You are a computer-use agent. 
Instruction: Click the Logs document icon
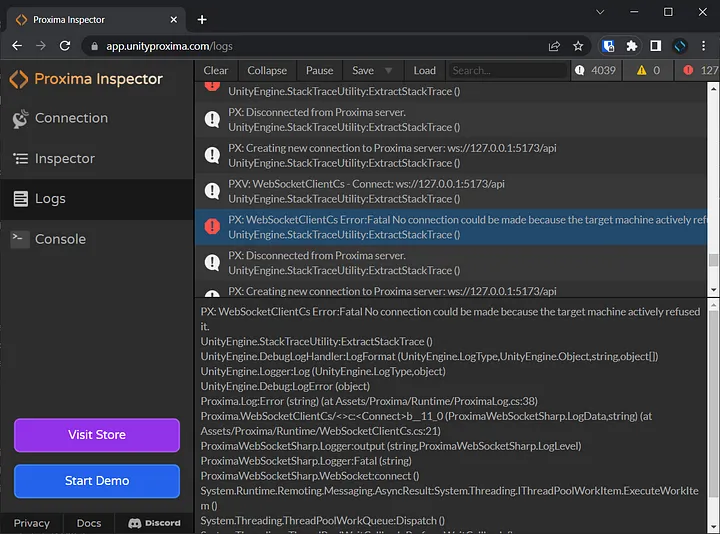tap(20, 199)
